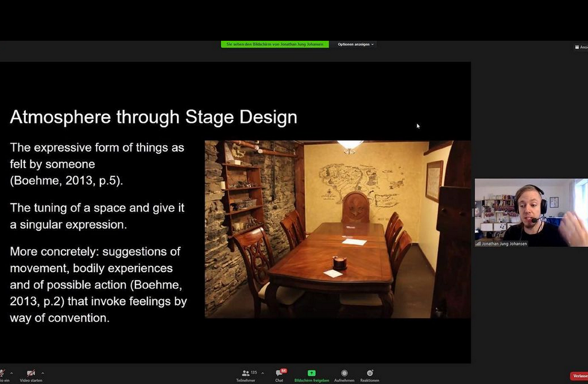This screenshot has width=588, height=384.
Task: Expand audio options arrow beside microphone
Action: click(x=11, y=373)
